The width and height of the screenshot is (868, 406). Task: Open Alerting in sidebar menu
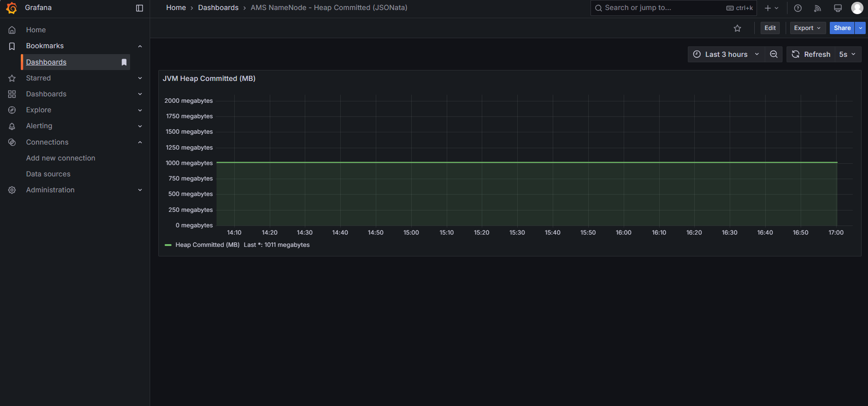(39, 126)
